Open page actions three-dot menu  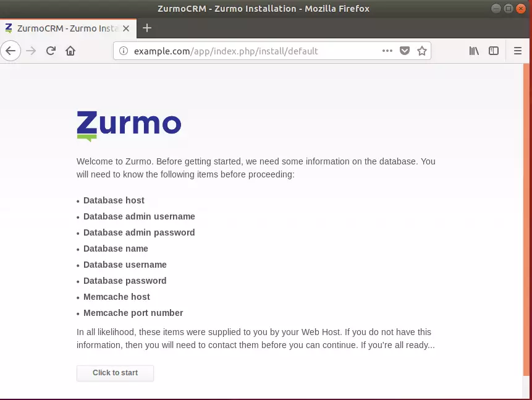click(x=387, y=51)
